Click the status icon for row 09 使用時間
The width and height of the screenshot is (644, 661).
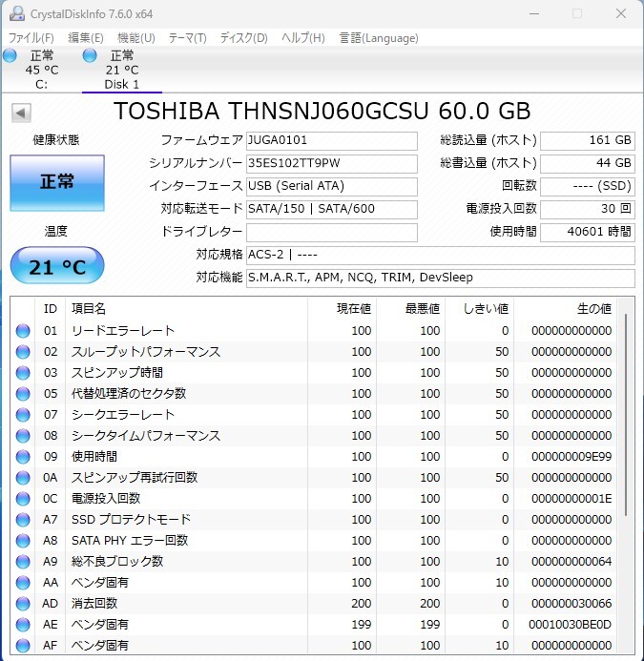pos(23,457)
